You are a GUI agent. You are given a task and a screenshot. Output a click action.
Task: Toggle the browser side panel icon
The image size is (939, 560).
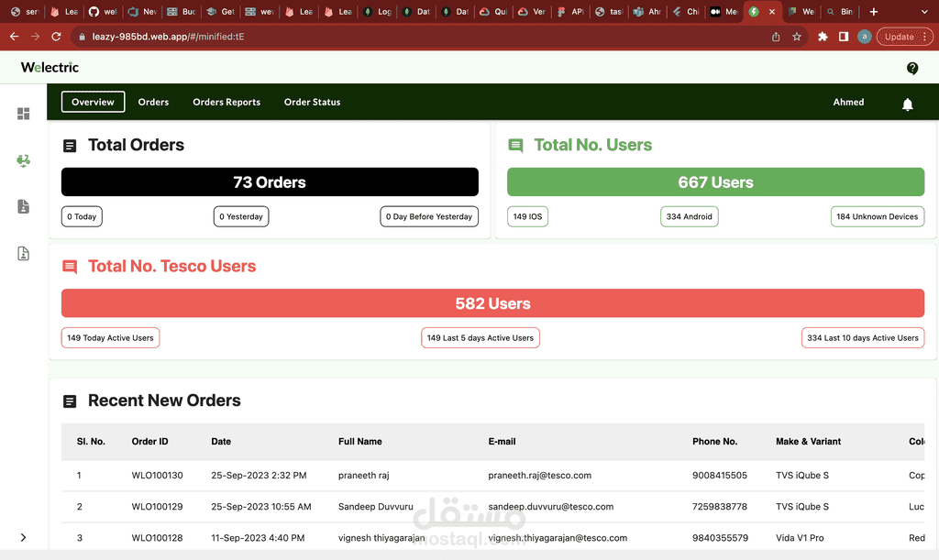click(844, 37)
